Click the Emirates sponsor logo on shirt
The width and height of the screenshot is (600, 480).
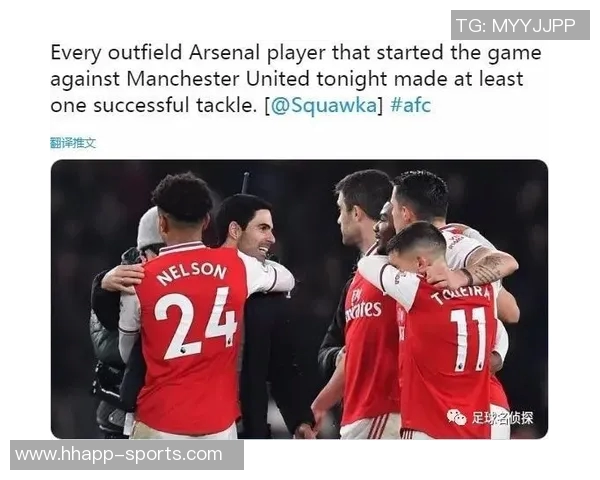click(363, 305)
